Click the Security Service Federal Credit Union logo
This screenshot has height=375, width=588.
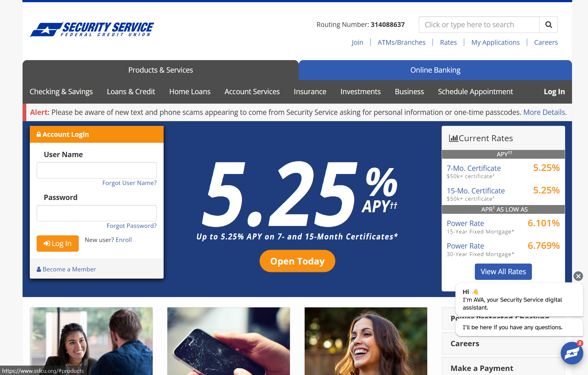[x=92, y=30]
